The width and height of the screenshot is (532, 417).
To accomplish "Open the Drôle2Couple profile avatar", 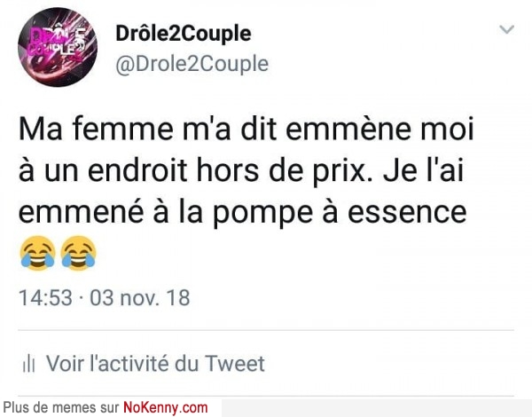I will (x=58, y=47).
